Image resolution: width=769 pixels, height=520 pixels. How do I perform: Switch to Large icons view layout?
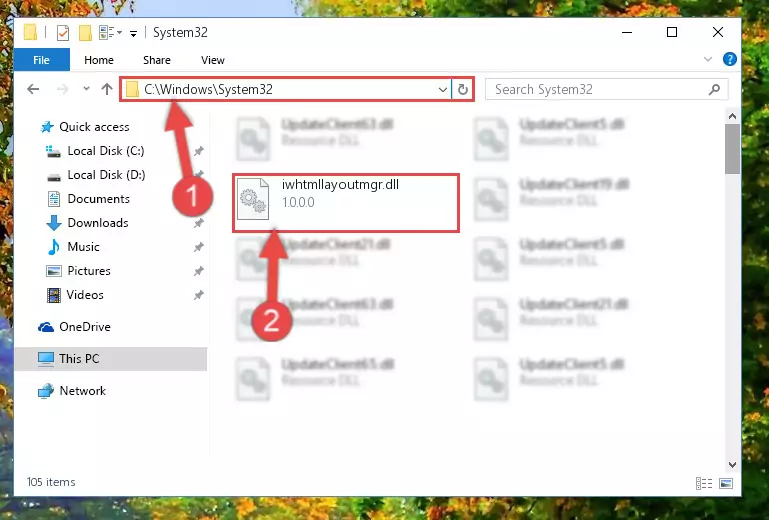tap(726, 484)
